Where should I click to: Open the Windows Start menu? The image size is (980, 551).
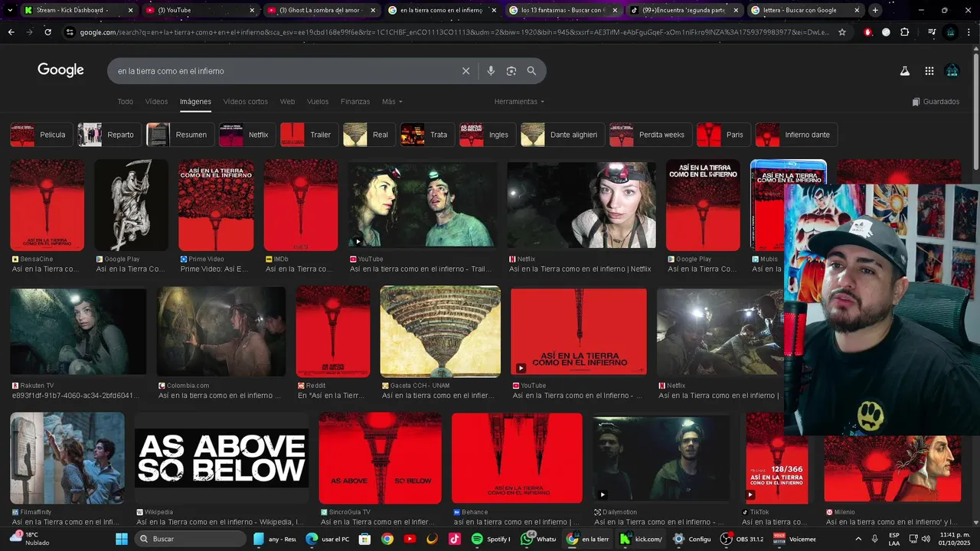(x=122, y=539)
